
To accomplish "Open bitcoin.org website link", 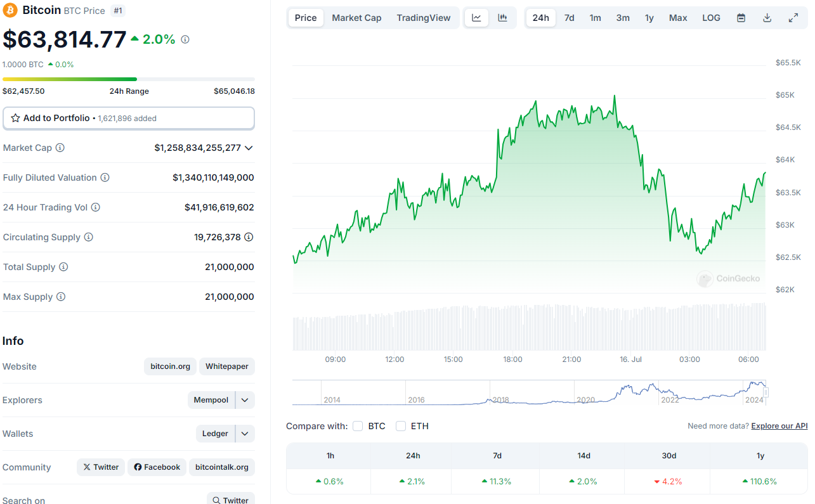I will click(x=171, y=366).
